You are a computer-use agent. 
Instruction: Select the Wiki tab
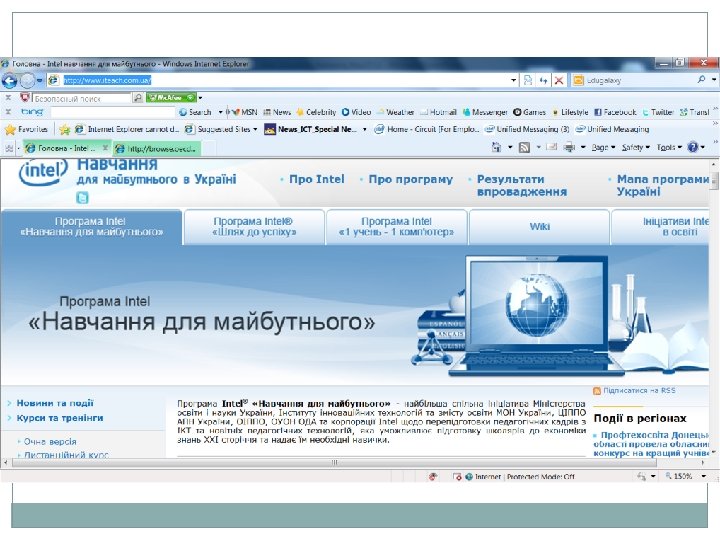(x=539, y=227)
